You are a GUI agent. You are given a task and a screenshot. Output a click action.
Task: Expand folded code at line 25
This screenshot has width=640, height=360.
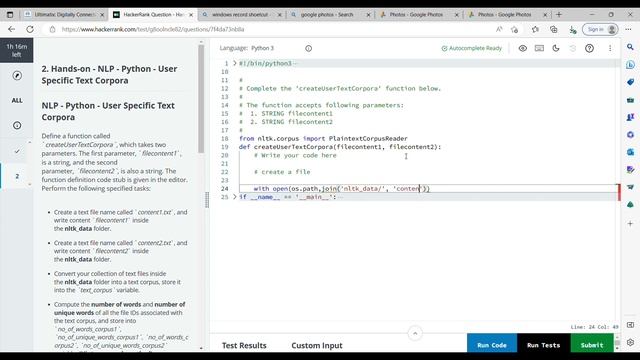point(235,197)
